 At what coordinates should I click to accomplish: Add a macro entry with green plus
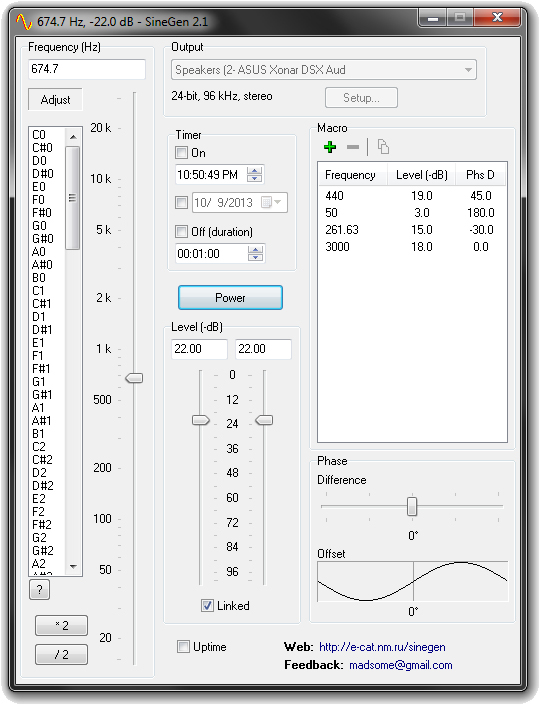click(x=330, y=147)
